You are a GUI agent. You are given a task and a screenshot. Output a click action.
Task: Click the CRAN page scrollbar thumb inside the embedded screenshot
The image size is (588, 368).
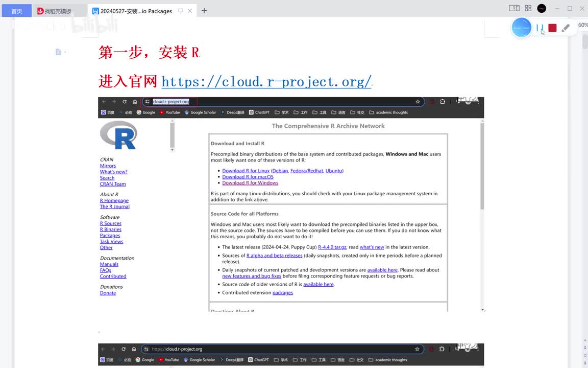pyautogui.click(x=482, y=165)
